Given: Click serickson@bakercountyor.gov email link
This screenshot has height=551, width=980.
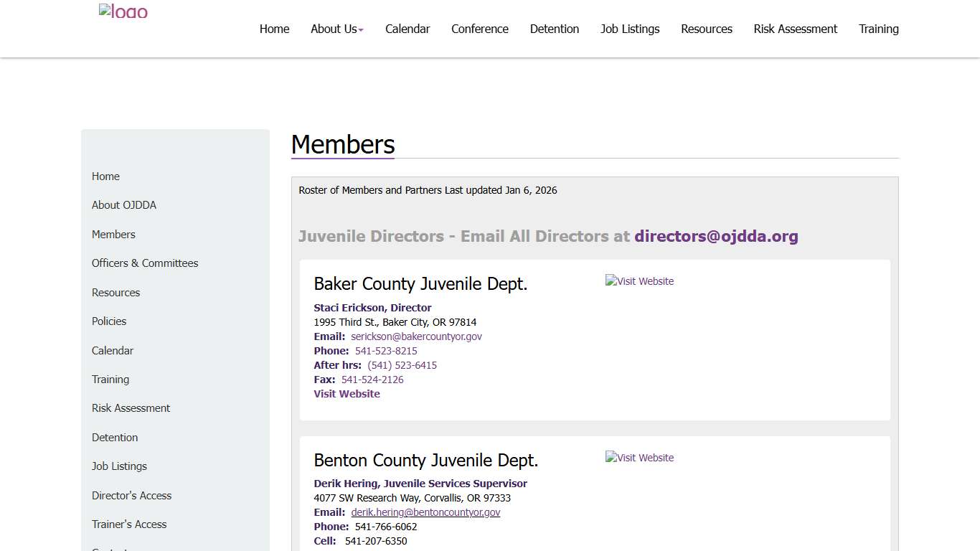Looking at the screenshot, I should (x=416, y=336).
